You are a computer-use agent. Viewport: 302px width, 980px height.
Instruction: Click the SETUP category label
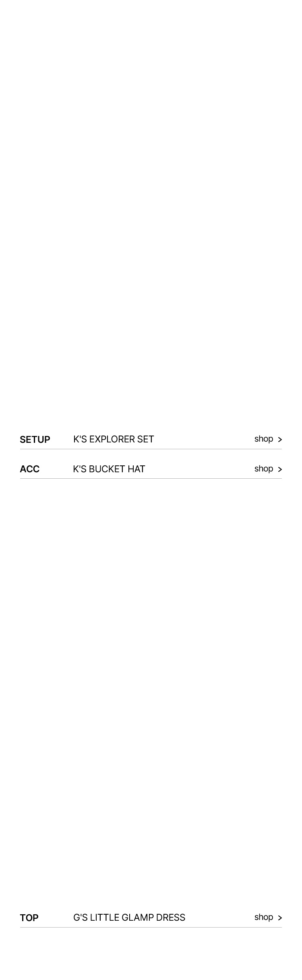35,440
